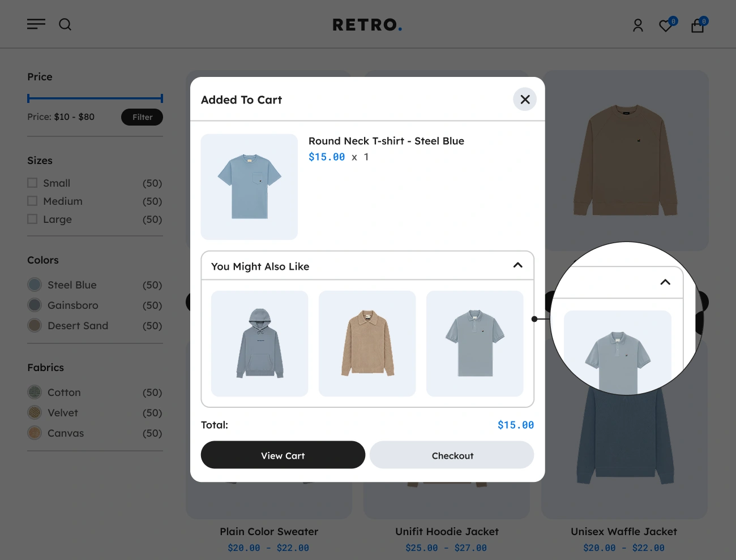Image resolution: width=736 pixels, height=560 pixels.
Task: Click the brown sweatshirt product image
Action: click(626, 160)
